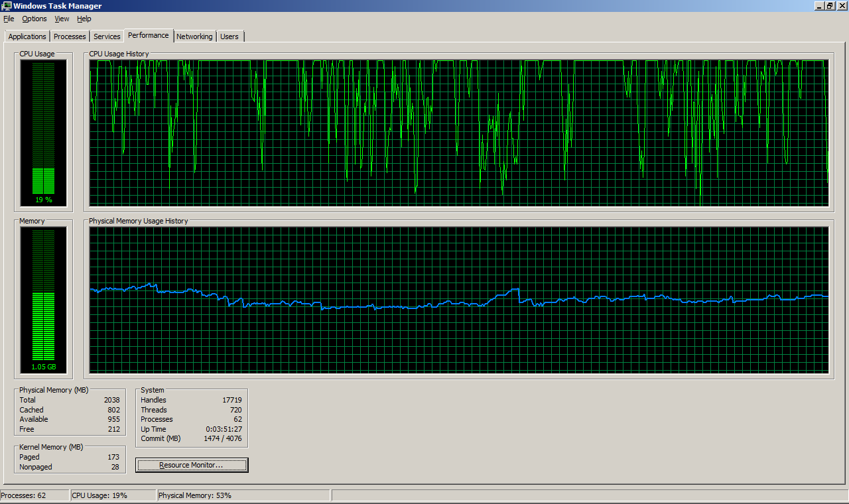The height and width of the screenshot is (504, 849).
Task: Click the "Nonpaged" label
Action: tap(36, 467)
